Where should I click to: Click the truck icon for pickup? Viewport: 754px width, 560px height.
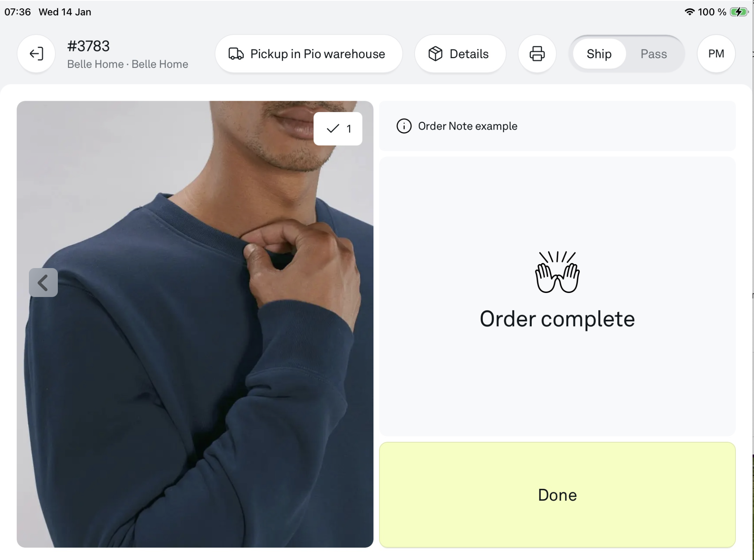(236, 54)
